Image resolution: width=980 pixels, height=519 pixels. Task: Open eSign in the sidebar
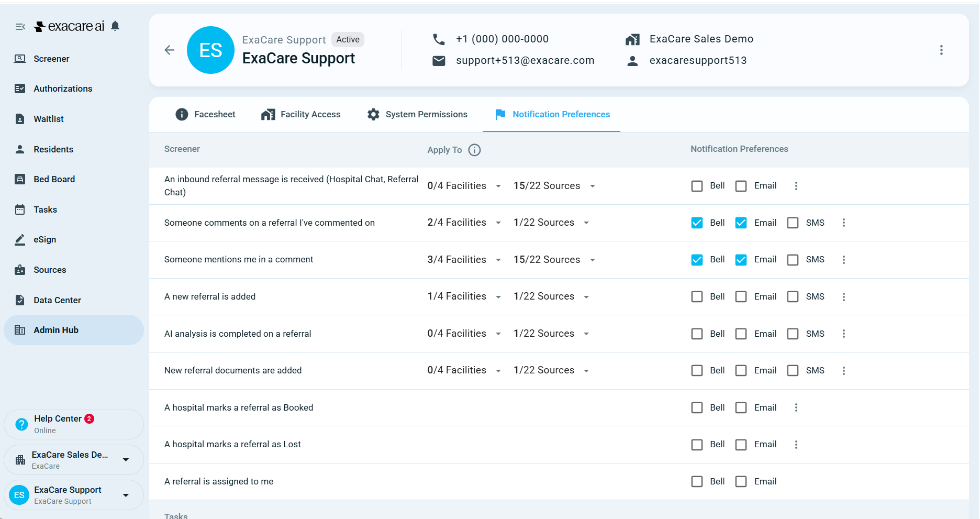click(74, 239)
